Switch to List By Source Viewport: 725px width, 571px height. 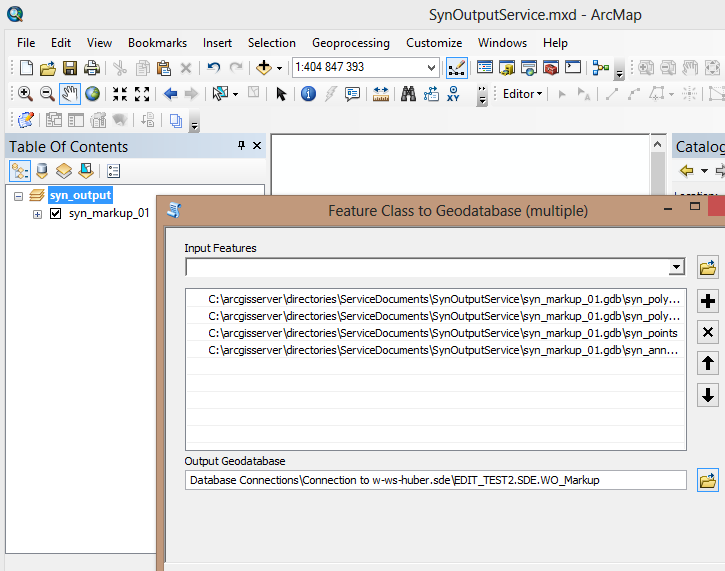pos(42,171)
